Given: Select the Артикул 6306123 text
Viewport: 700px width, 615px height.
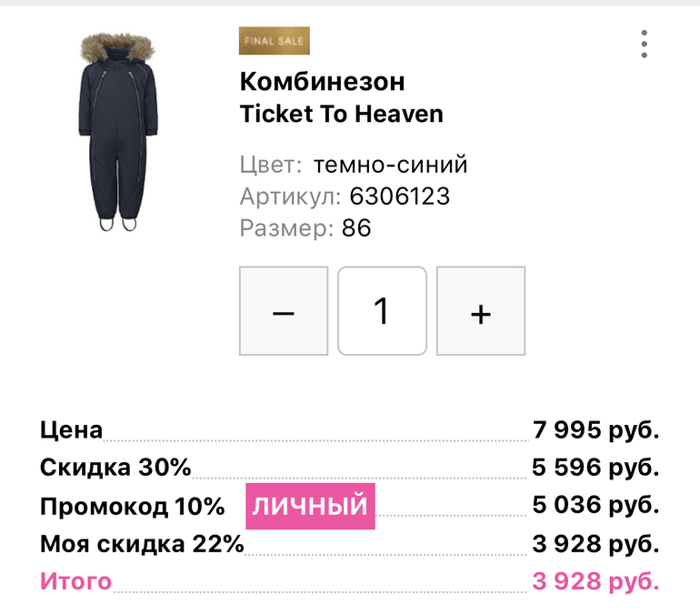Looking at the screenshot, I should point(345,197).
